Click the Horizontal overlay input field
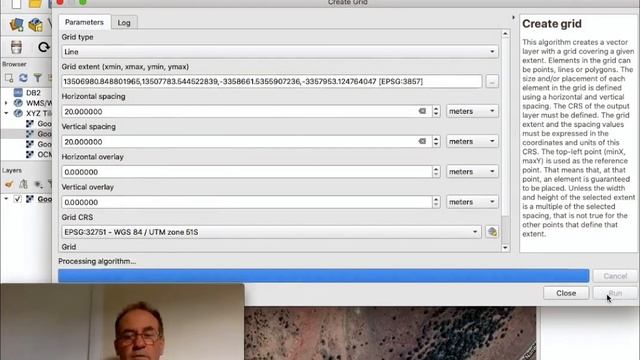This screenshot has height=360, width=640. [247, 172]
